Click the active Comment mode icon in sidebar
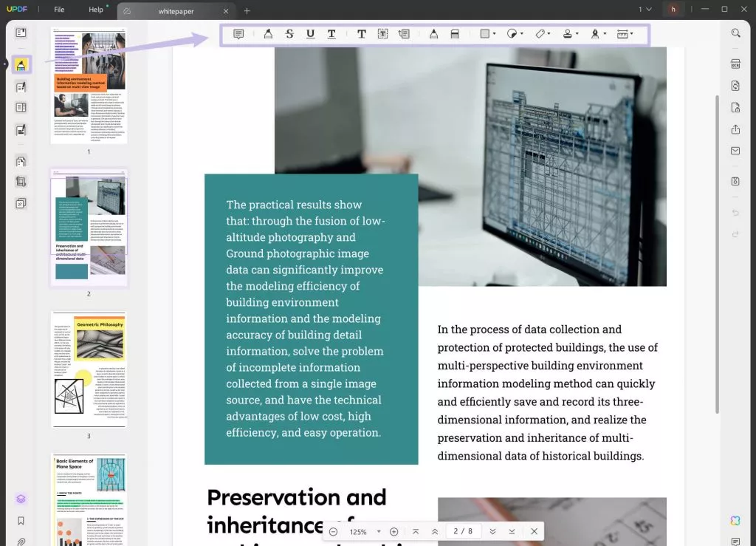The height and width of the screenshot is (546, 756). [21, 65]
